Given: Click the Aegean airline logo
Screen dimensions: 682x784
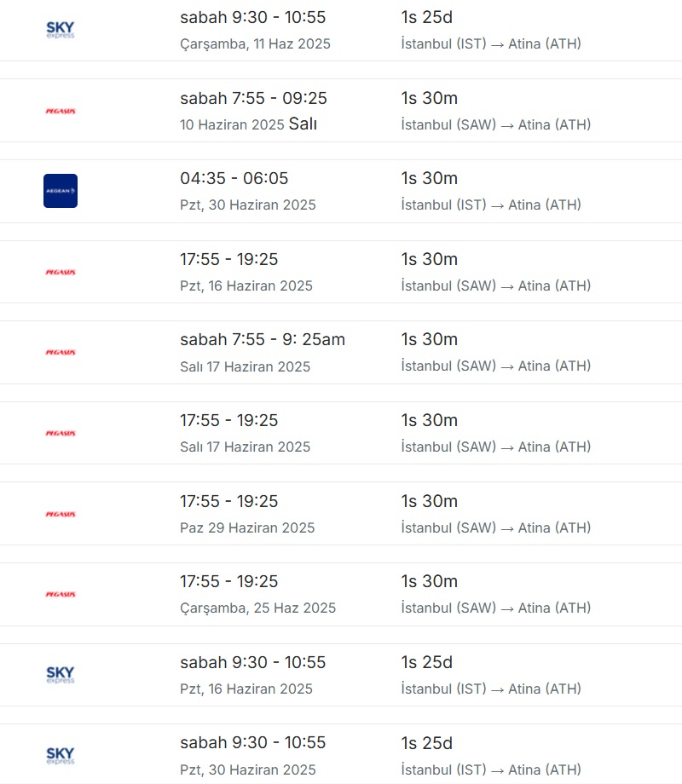Looking at the screenshot, I should point(61,191).
